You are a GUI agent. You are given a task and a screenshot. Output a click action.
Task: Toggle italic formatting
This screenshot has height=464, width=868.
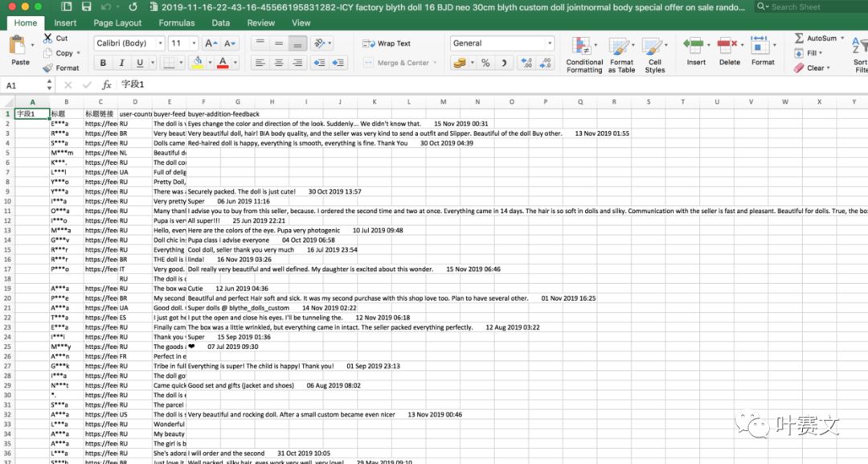(121, 63)
